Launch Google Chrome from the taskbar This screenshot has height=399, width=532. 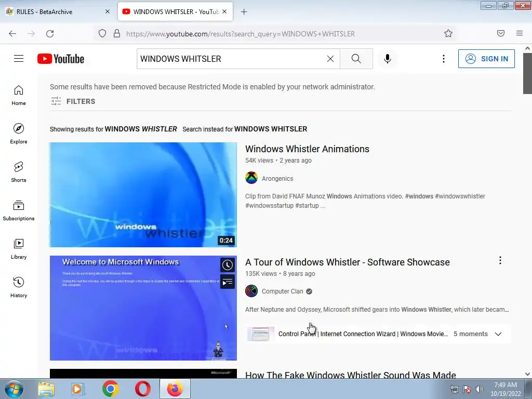point(111,389)
